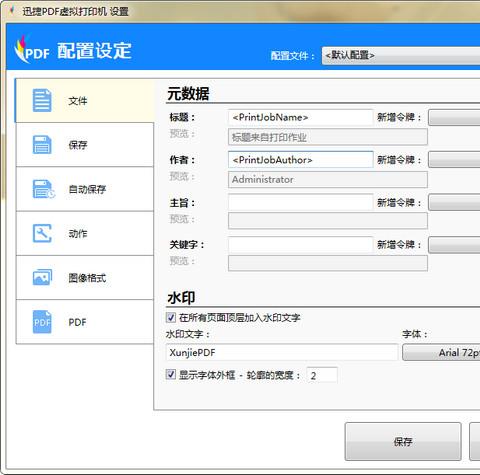This screenshot has width=480, height=475.
Task: Click the 水印文字： label
Action: point(188,334)
